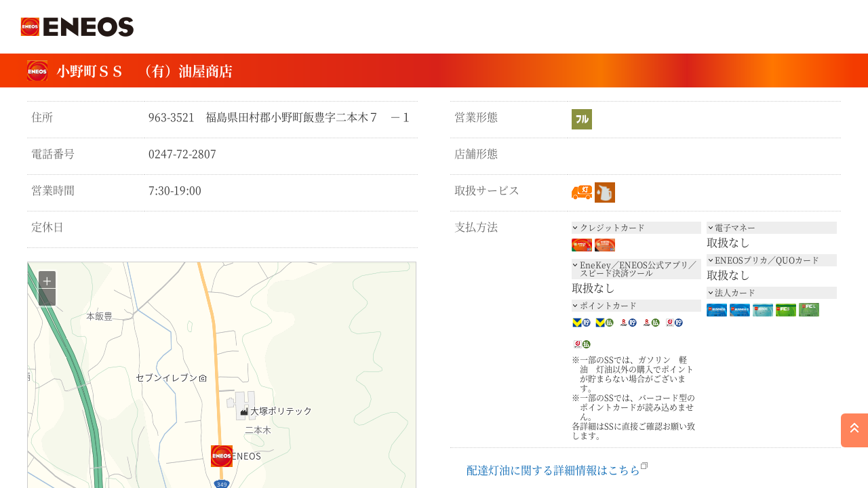Click the Rakuten Point pay '払' icon

point(651,323)
